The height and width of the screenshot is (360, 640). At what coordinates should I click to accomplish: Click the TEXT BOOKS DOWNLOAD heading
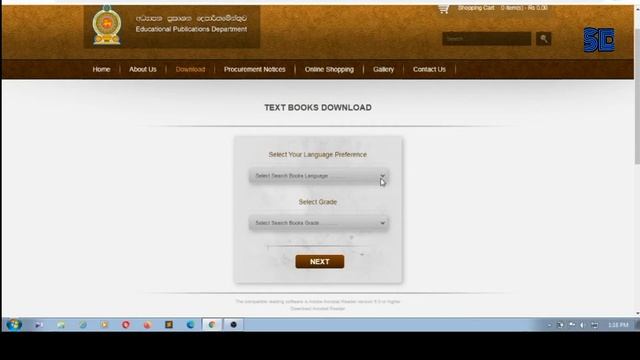click(x=318, y=107)
